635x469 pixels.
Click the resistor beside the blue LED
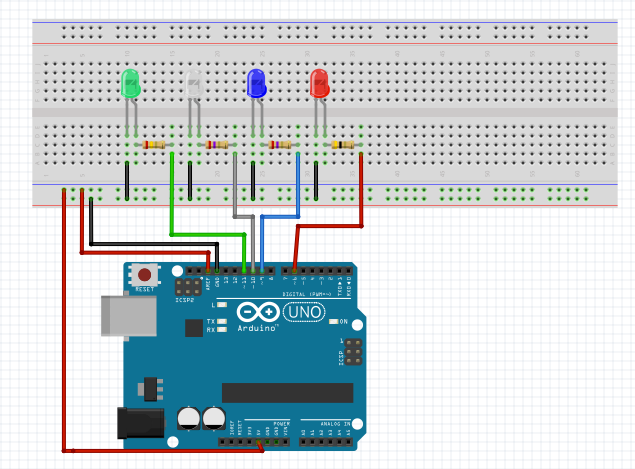pos(280,145)
